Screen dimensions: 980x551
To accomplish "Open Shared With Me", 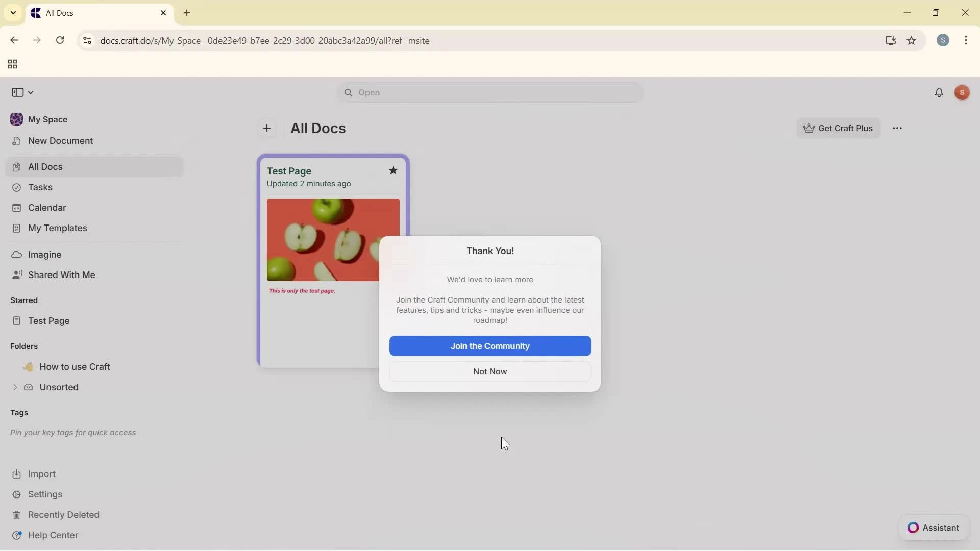I will pyautogui.click(x=61, y=275).
